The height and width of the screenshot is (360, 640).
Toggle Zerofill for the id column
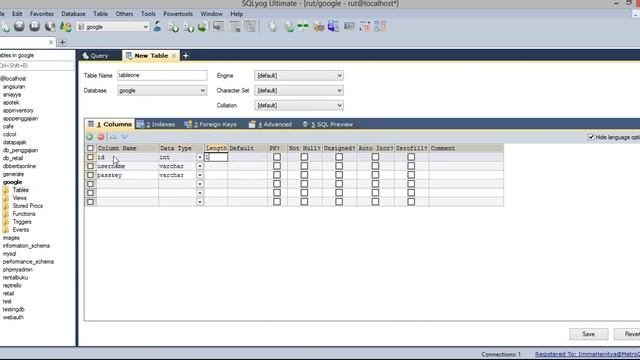pyautogui.click(x=411, y=157)
